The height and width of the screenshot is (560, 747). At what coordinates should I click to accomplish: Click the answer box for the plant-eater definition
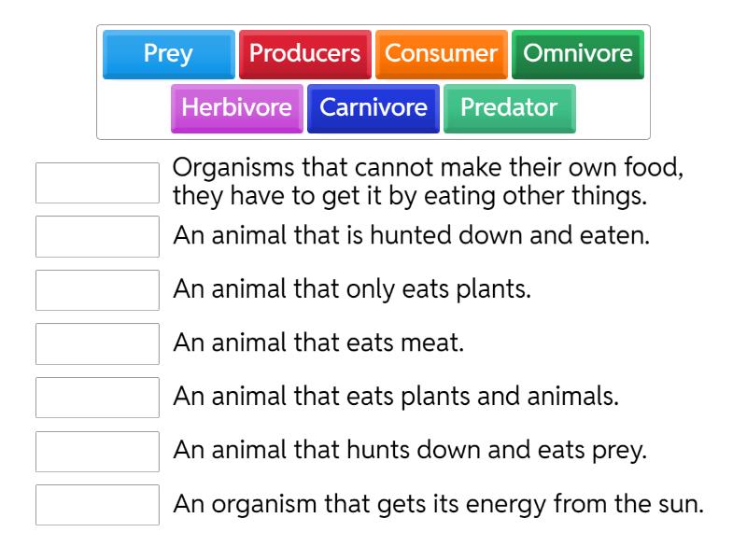point(98,290)
